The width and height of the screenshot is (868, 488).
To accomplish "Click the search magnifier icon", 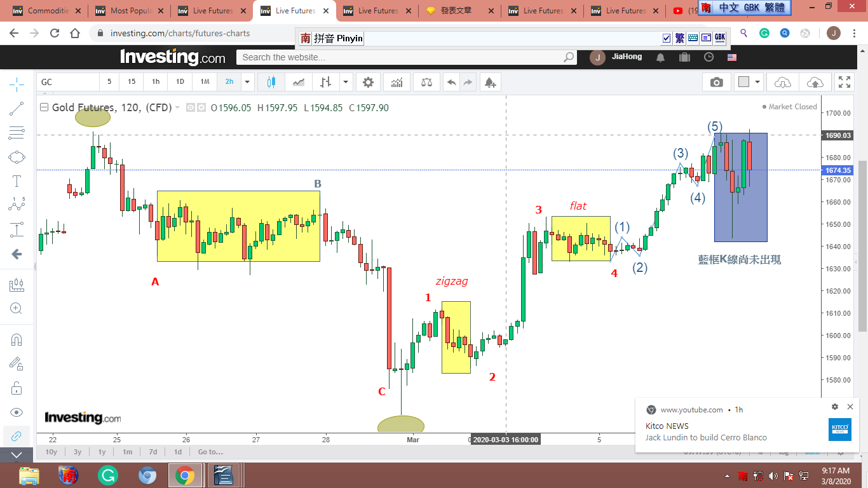I will pos(569,57).
